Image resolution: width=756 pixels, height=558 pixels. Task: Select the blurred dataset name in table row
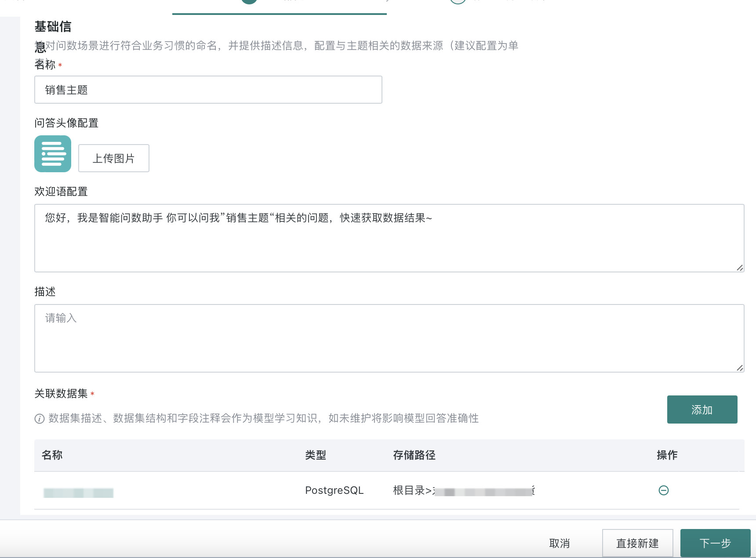point(79,493)
